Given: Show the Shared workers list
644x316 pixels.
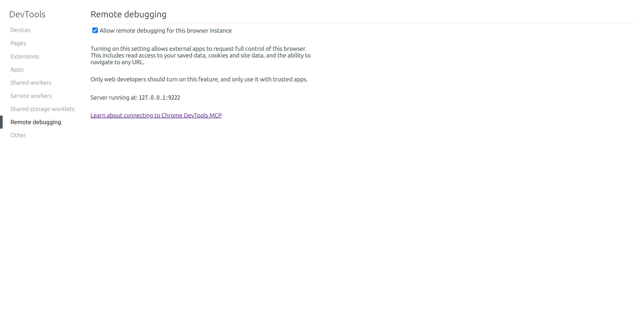Looking at the screenshot, I should click(x=31, y=83).
